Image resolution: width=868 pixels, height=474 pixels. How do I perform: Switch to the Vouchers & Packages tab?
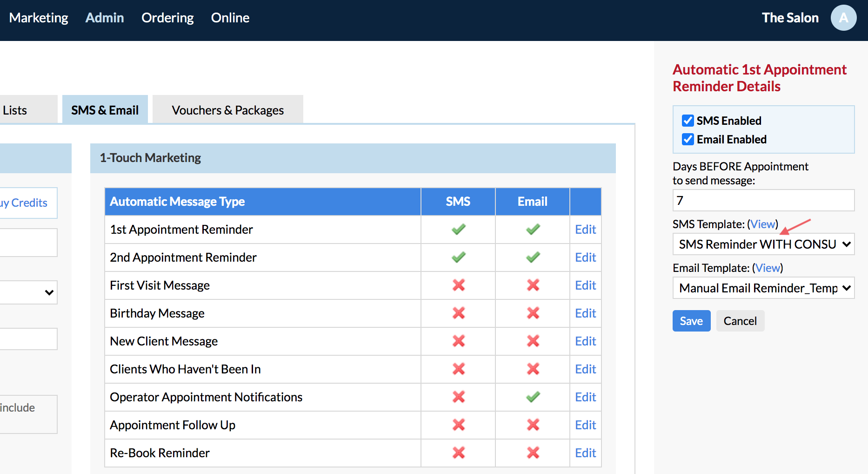(x=228, y=110)
